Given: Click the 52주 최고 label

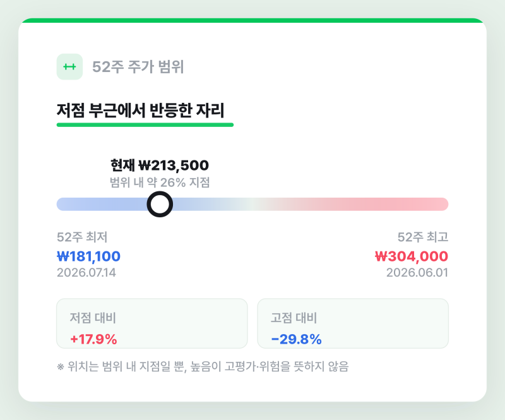Looking at the screenshot, I should pos(423,237).
